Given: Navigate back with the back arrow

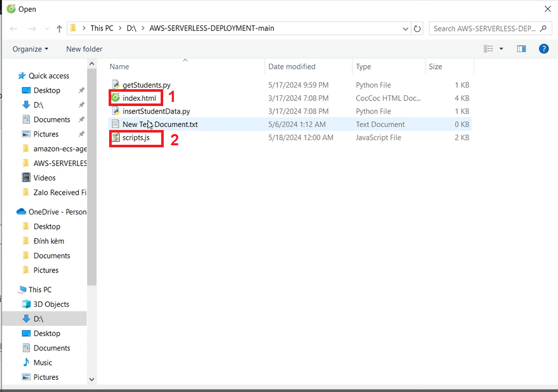Looking at the screenshot, I should tap(13, 29).
